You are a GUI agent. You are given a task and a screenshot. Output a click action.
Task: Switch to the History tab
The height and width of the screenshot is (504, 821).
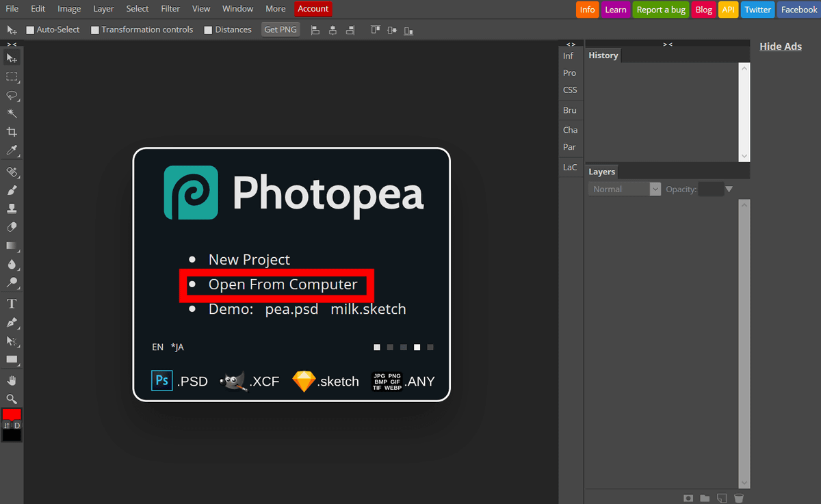tap(603, 55)
